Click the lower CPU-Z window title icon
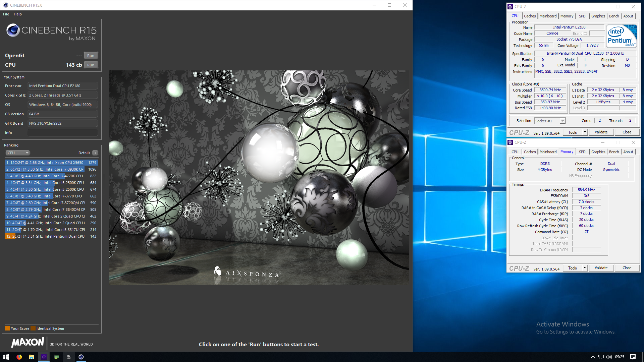Image resolution: width=644 pixels, height=362 pixels. (510, 142)
